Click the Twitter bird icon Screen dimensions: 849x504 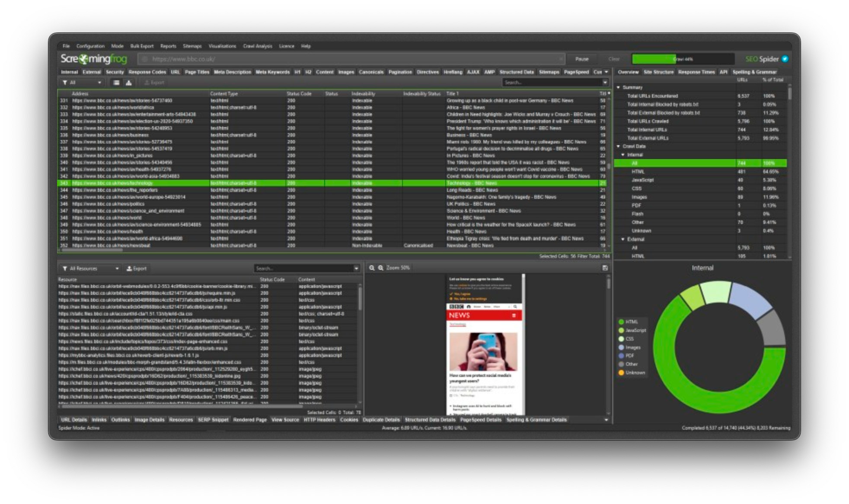(x=785, y=59)
